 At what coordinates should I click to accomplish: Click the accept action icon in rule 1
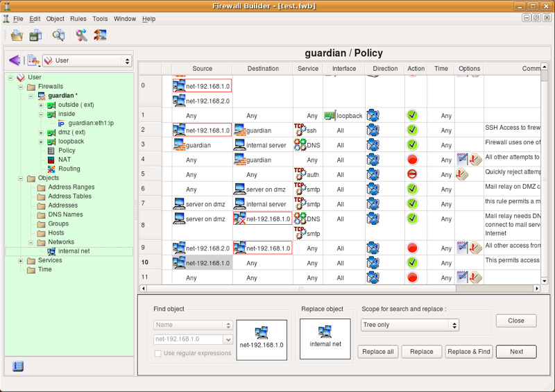pyautogui.click(x=412, y=115)
